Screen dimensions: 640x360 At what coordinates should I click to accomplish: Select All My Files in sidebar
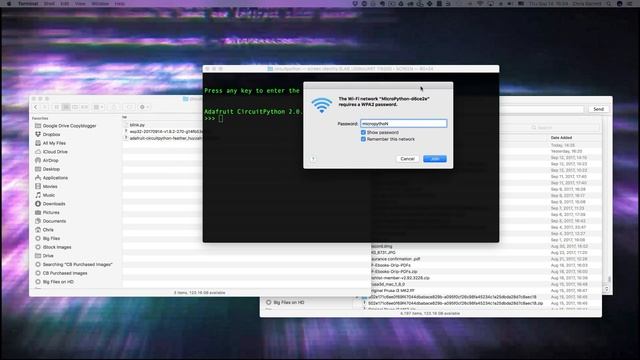pyautogui.click(x=50, y=143)
